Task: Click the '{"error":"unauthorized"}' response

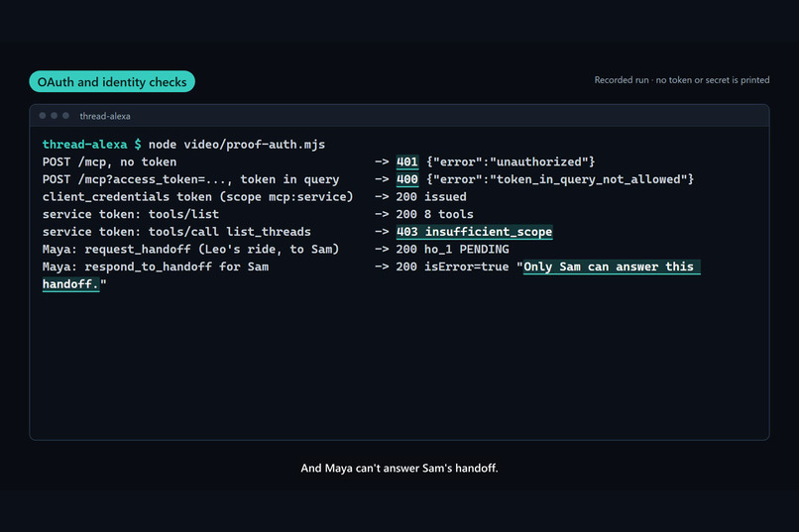Action: 511,161
